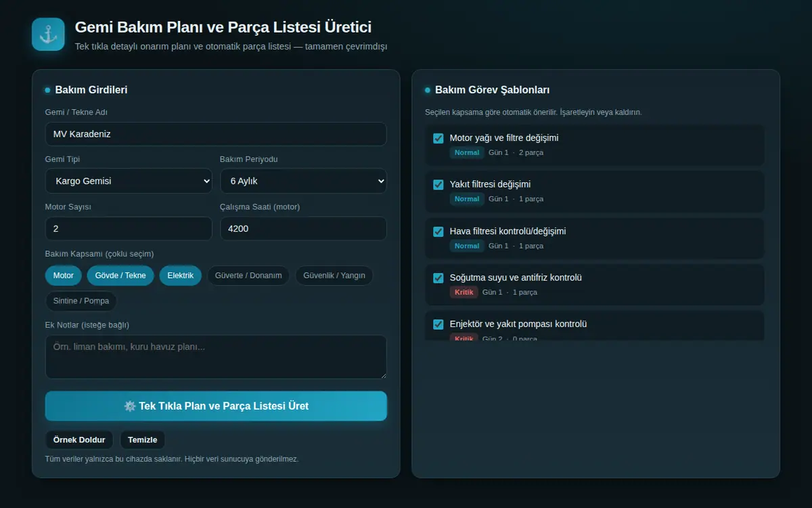Click the Çalışma Saati input field

pos(303,228)
